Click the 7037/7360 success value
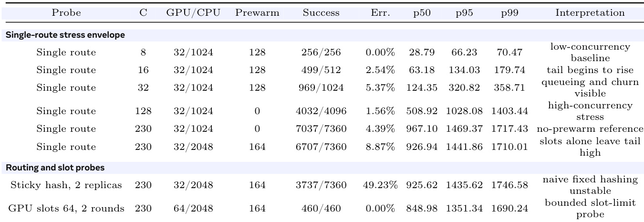Screen dimensions: 644x222 [321, 129]
